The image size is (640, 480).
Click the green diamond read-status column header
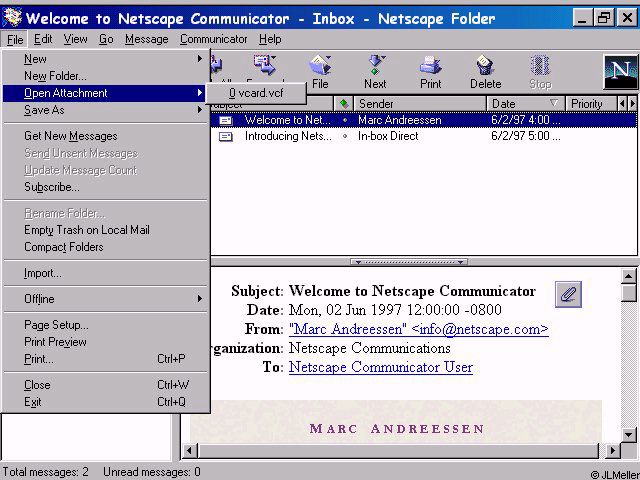pyautogui.click(x=344, y=104)
